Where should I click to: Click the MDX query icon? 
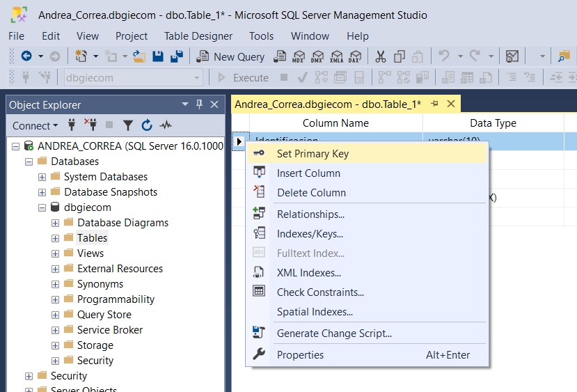click(299, 56)
